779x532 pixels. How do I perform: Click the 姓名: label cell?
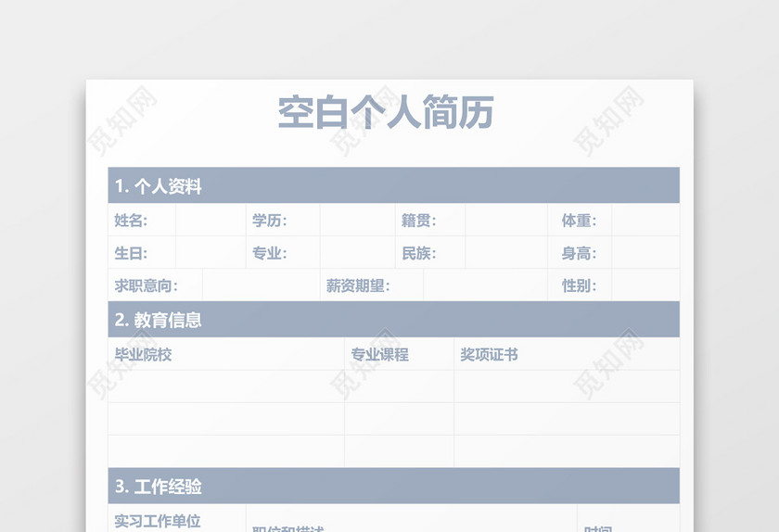(x=142, y=220)
